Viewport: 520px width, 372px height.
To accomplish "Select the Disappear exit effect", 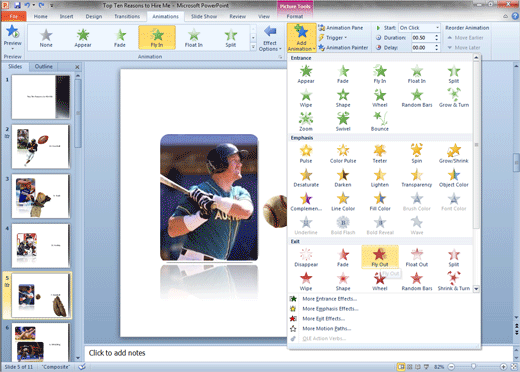I will point(306,257).
